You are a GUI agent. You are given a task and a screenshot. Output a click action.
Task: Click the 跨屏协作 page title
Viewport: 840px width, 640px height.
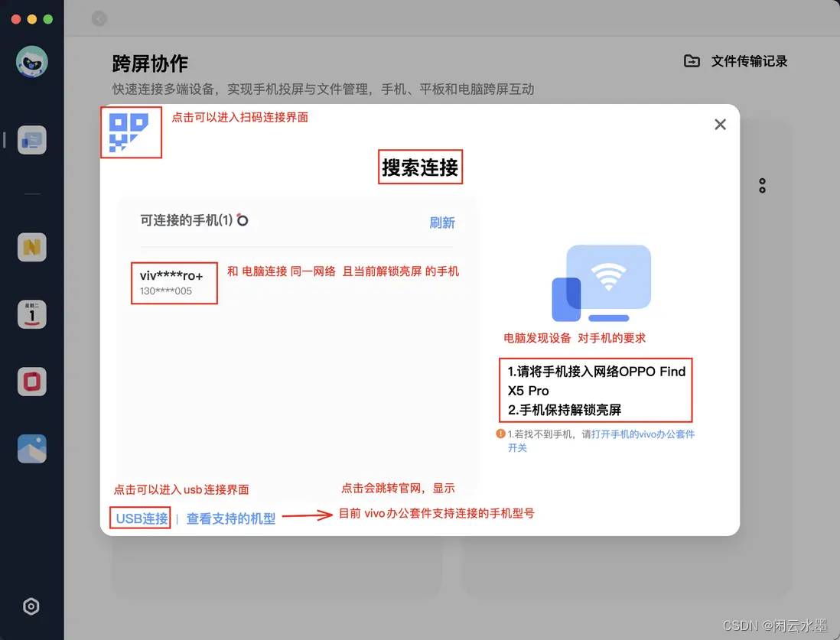pos(150,63)
